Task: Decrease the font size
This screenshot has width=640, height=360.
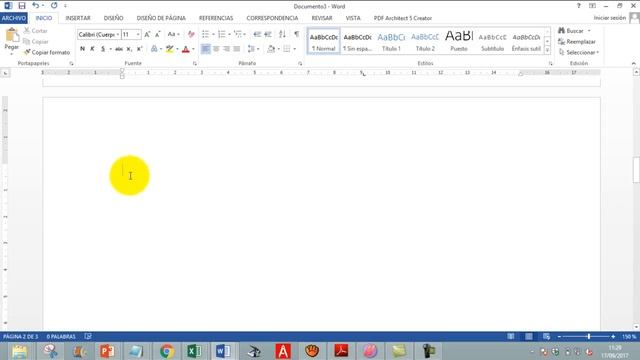Action: pos(158,35)
